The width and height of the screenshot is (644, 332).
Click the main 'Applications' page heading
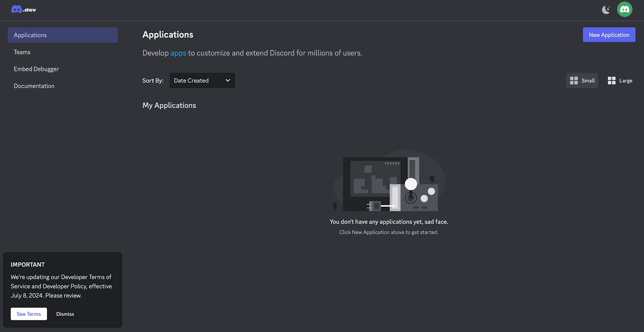[x=168, y=35]
